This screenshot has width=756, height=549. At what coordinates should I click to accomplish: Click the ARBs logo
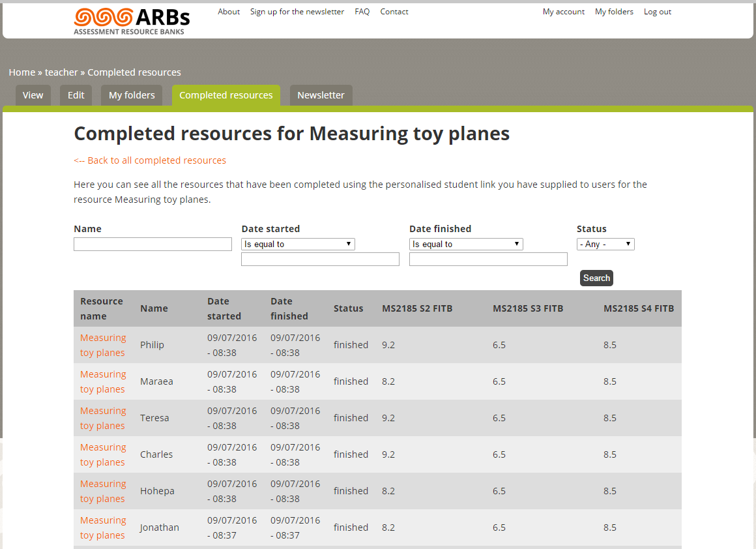pyautogui.click(x=132, y=22)
